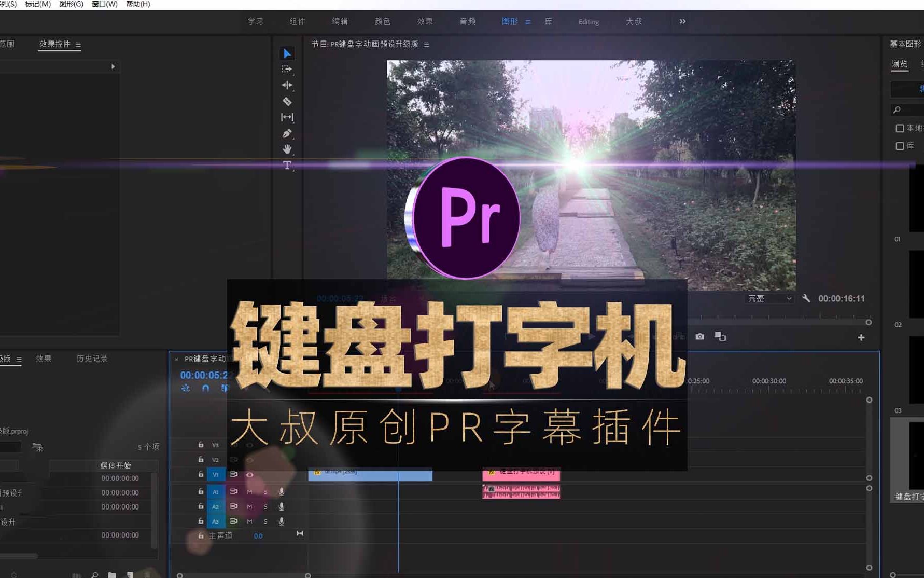The image size is (924, 578).
Task: Enable voice-over record on A3
Action: coord(282,521)
